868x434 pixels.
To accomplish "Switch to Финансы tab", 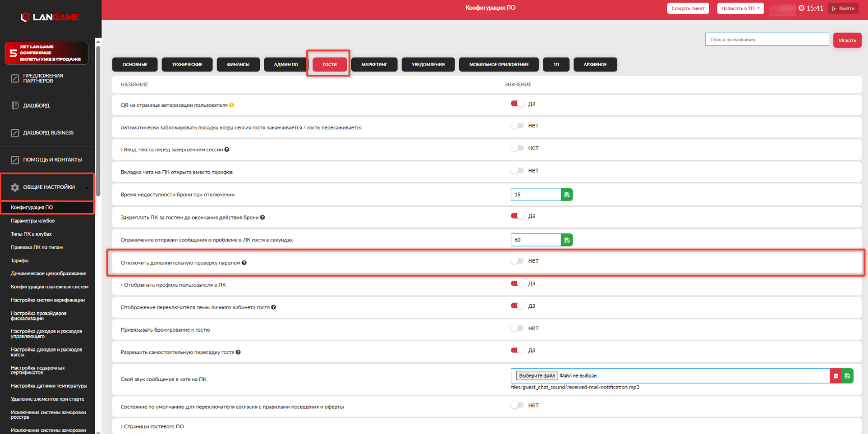I will (x=238, y=65).
